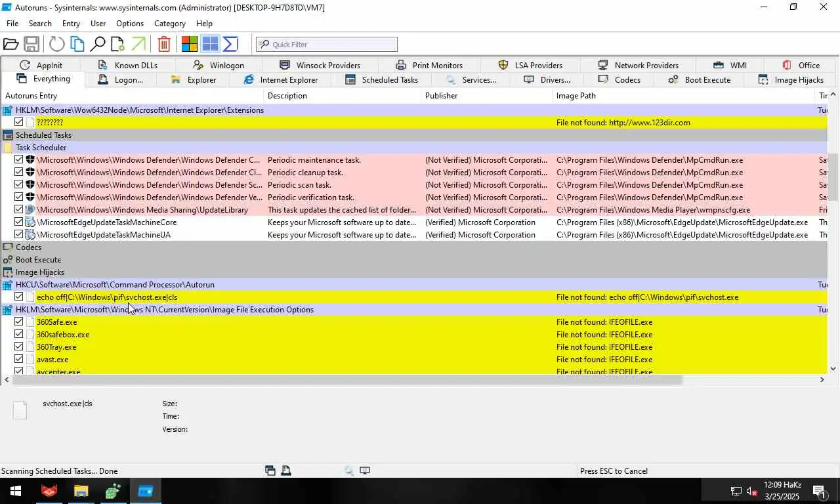Open the Category menu

[170, 23]
